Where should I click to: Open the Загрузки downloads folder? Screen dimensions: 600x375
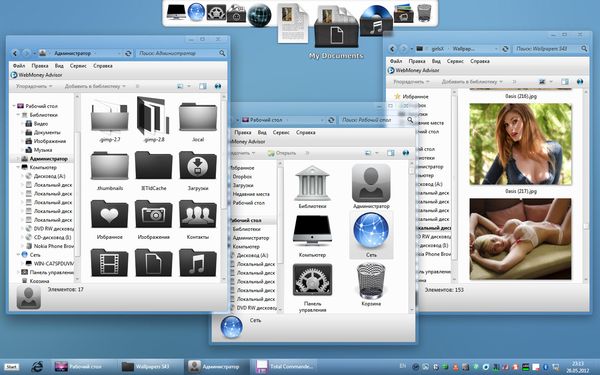pyautogui.click(x=197, y=170)
